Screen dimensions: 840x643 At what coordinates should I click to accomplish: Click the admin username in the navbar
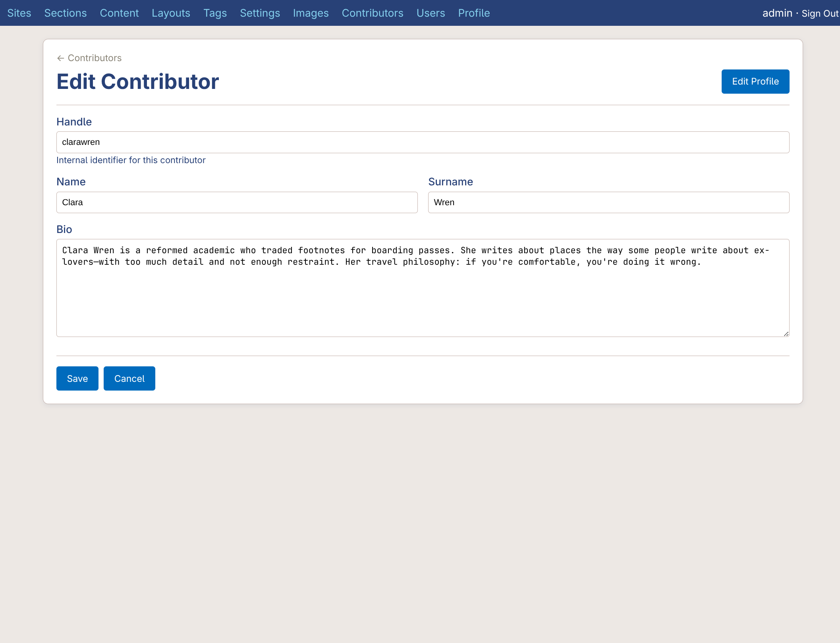(776, 13)
